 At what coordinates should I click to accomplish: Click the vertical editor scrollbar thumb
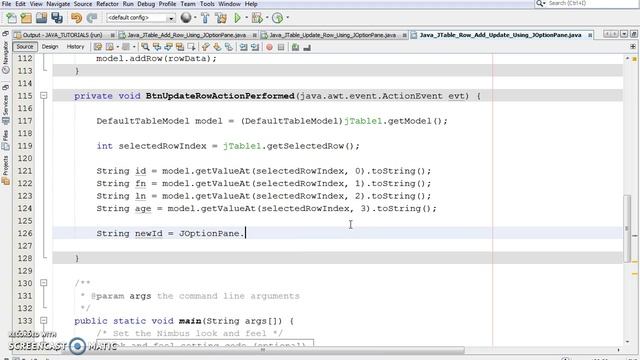click(x=627, y=229)
